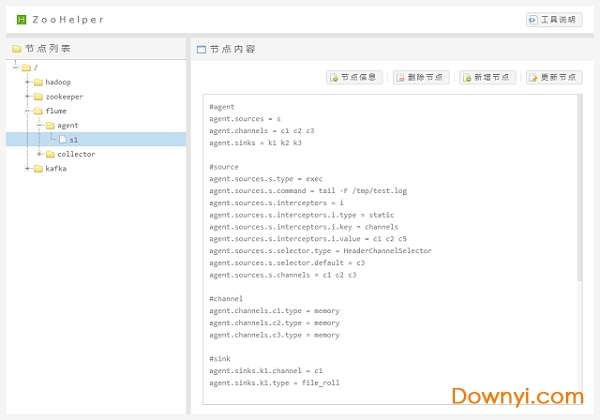This screenshot has width=600, height=420.
Task: Click the line 'agent.sources = s'
Action: coord(245,119)
